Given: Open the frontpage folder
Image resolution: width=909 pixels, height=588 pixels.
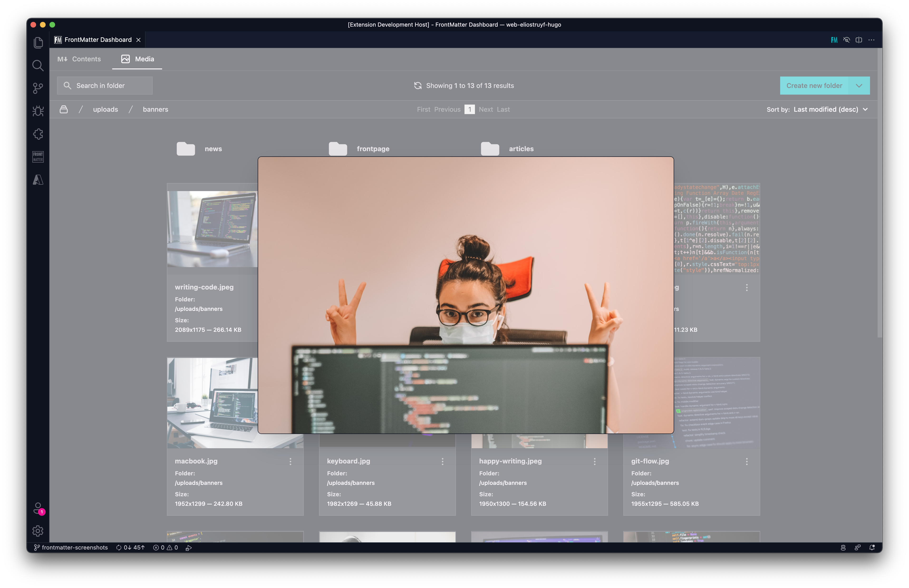Looking at the screenshot, I should 359,149.
